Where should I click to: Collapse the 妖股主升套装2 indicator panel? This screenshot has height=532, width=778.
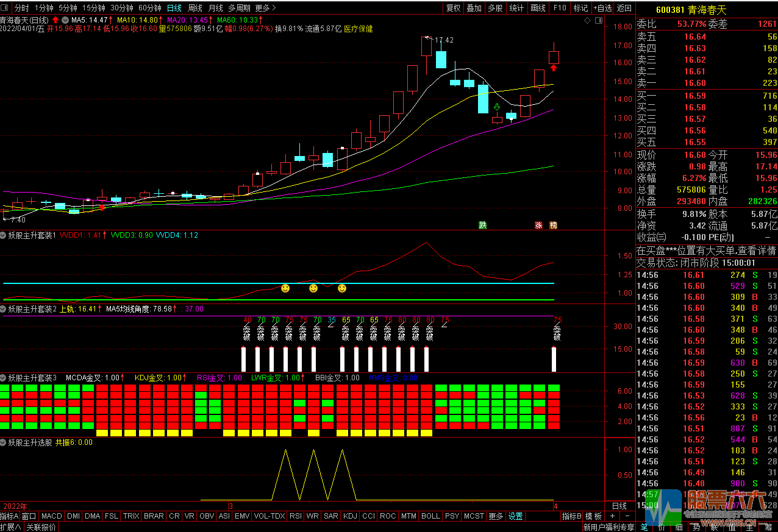coord(4,309)
